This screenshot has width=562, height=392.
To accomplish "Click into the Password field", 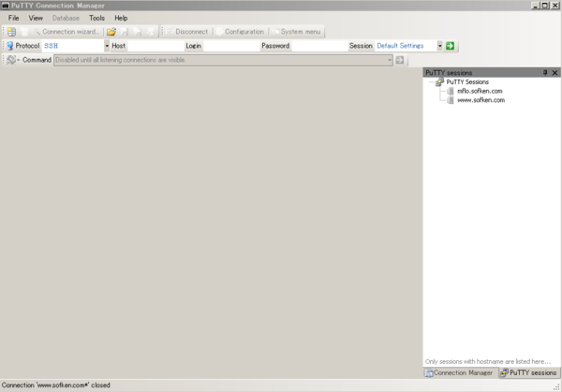I will click(319, 46).
